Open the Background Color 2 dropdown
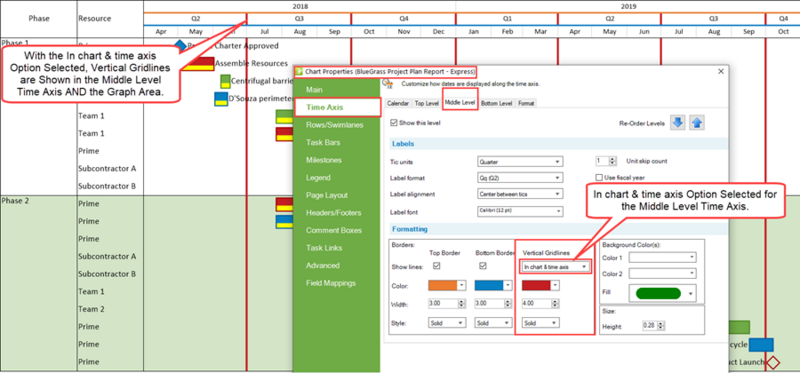The image size is (800, 373). coord(662,274)
